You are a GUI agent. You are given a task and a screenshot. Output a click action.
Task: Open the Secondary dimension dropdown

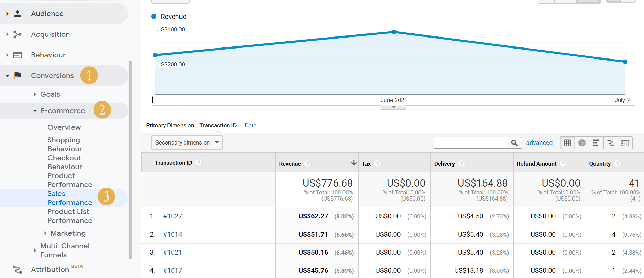tap(187, 142)
